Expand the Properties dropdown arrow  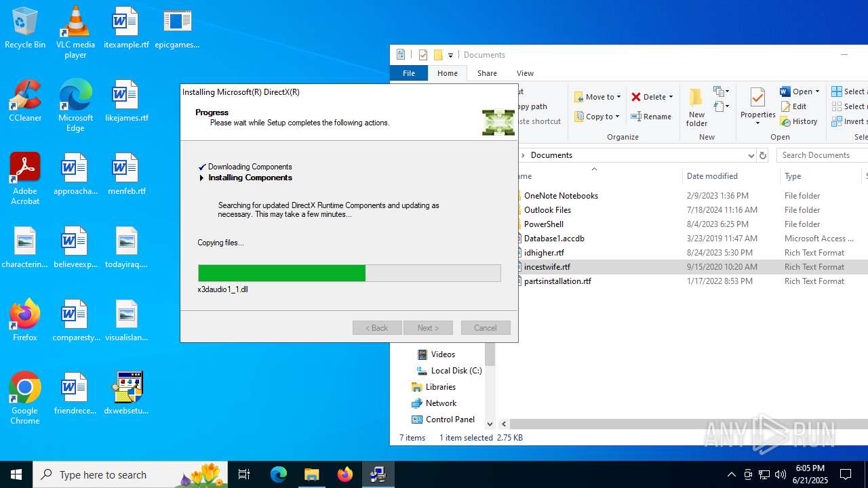coord(757,123)
